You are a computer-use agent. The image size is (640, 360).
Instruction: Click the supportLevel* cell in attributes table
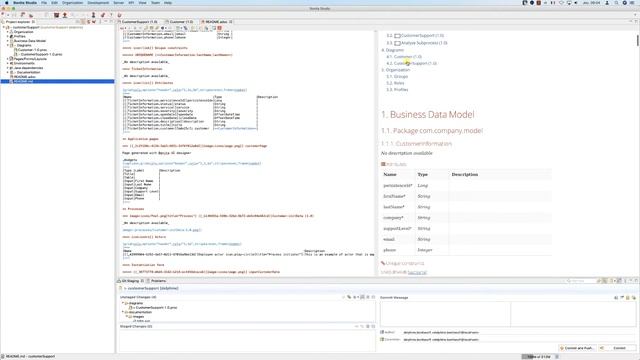(x=397, y=229)
